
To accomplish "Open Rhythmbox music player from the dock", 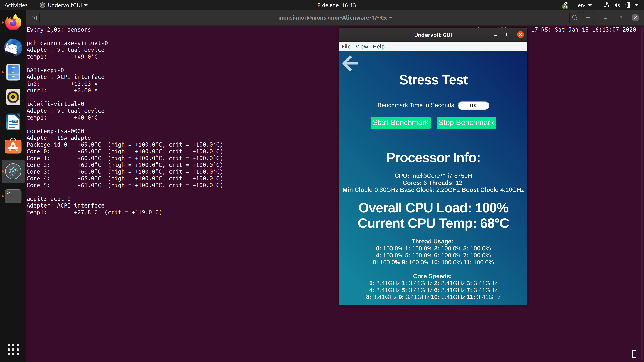I will [13, 97].
